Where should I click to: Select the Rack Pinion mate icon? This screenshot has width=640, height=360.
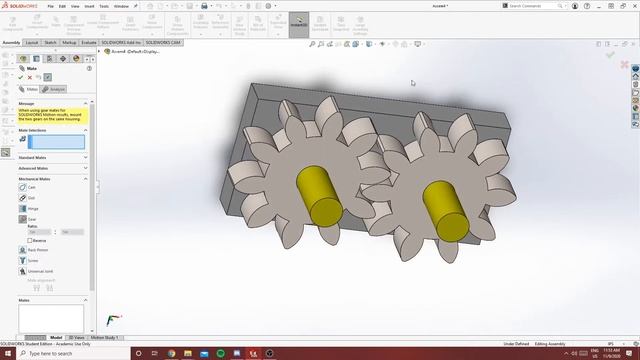click(22, 249)
